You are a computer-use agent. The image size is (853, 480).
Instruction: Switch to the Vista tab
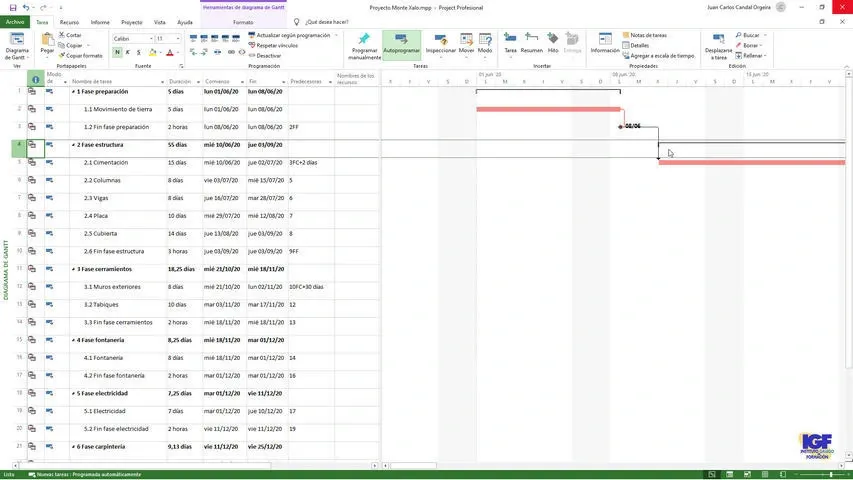tap(159, 22)
